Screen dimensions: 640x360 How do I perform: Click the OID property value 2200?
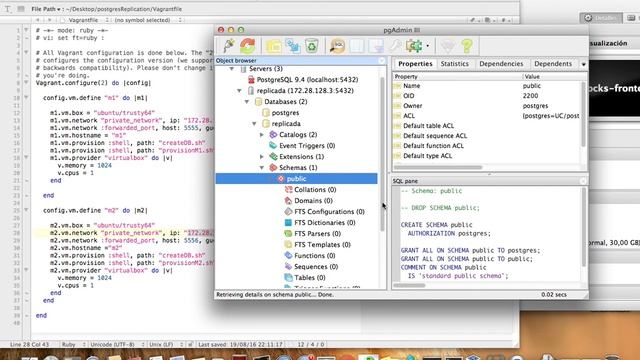[530, 96]
